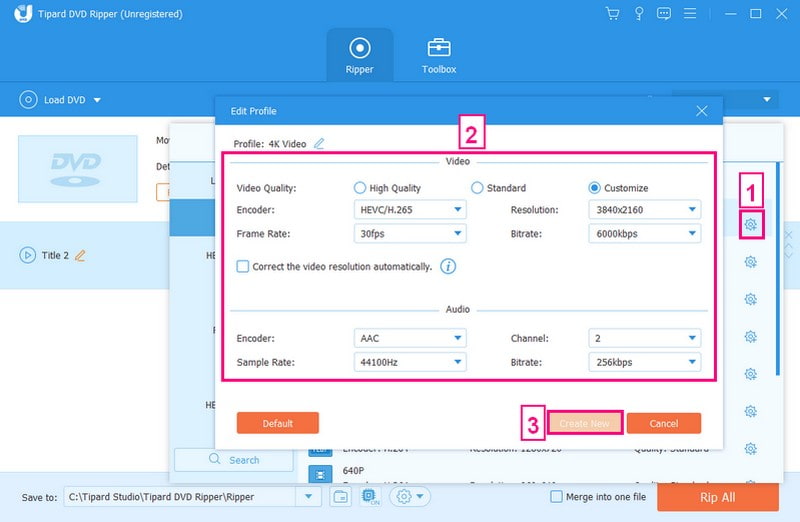
Task: Open the feedback chat bubble icon
Action: point(663,14)
